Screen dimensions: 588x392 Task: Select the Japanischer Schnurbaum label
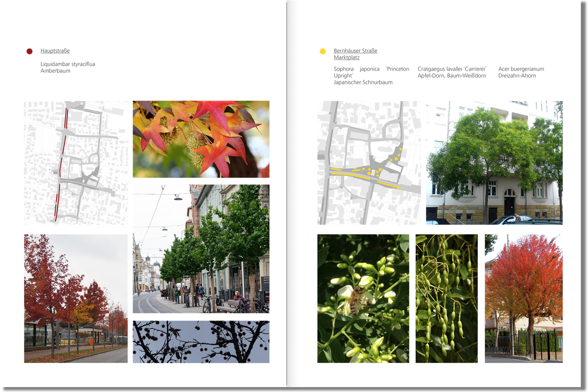pos(363,82)
